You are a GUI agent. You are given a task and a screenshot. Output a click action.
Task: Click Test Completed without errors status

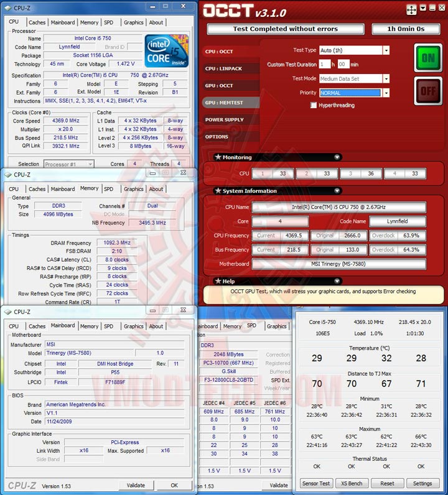[x=286, y=29]
